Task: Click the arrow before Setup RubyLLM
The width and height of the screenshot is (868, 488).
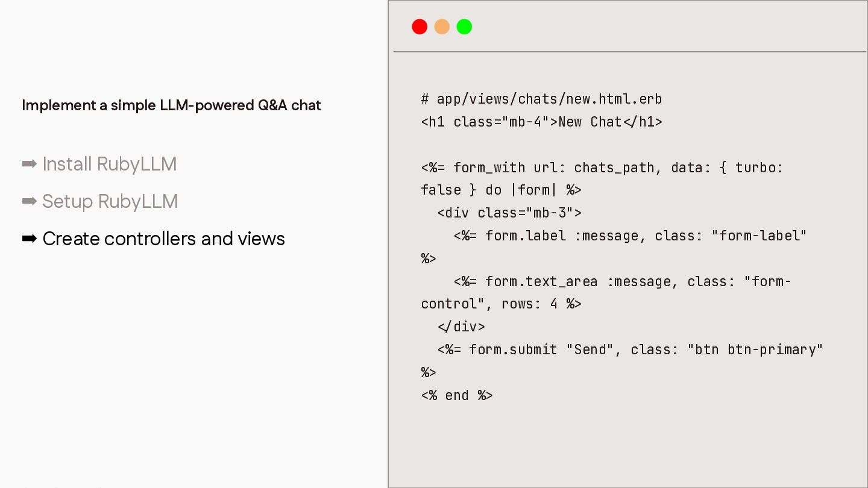Action: click(30, 201)
